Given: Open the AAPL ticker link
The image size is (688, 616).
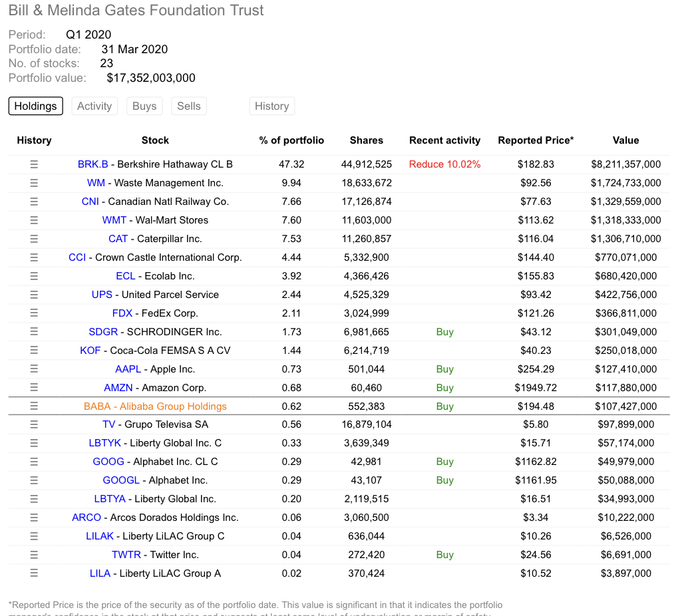Looking at the screenshot, I should pyautogui.click(x=128, y=369).
